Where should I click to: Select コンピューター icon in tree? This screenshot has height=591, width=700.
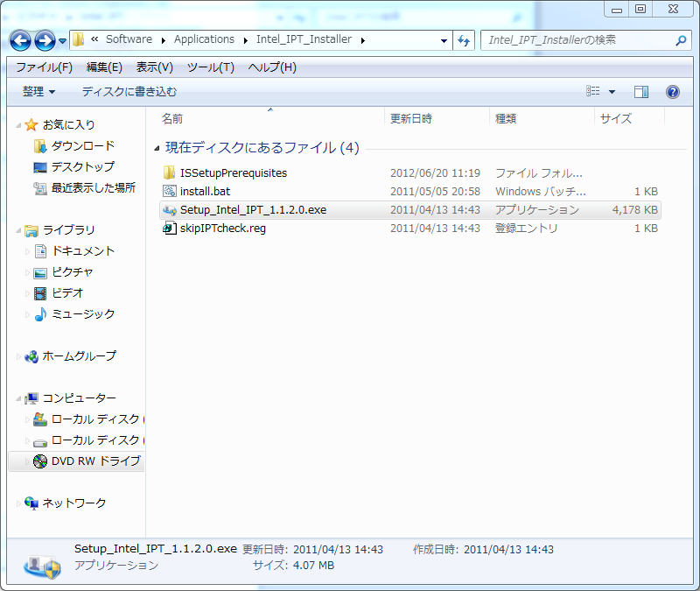pos(31,398)
